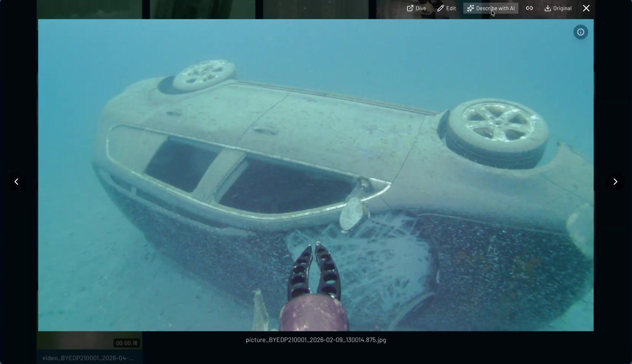Close the image viewer with the X
The height and width of the screenshot is (364, 632).
[586, 8]
